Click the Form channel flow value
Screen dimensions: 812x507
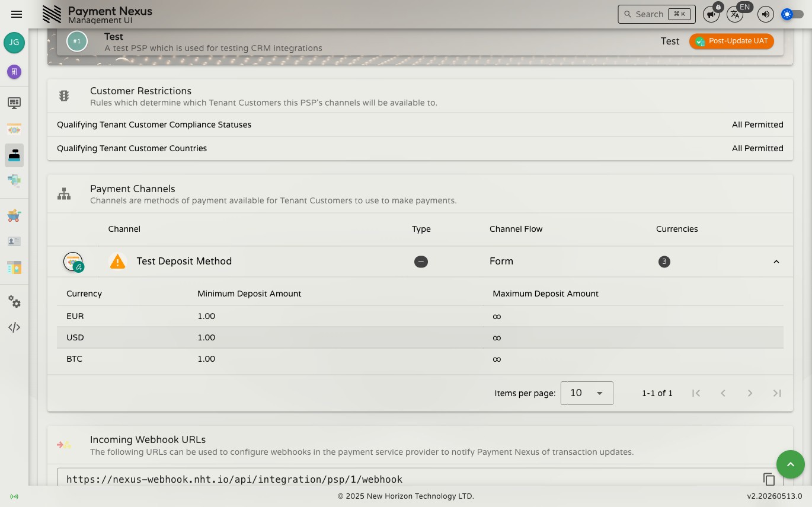[x=501, y=261]
